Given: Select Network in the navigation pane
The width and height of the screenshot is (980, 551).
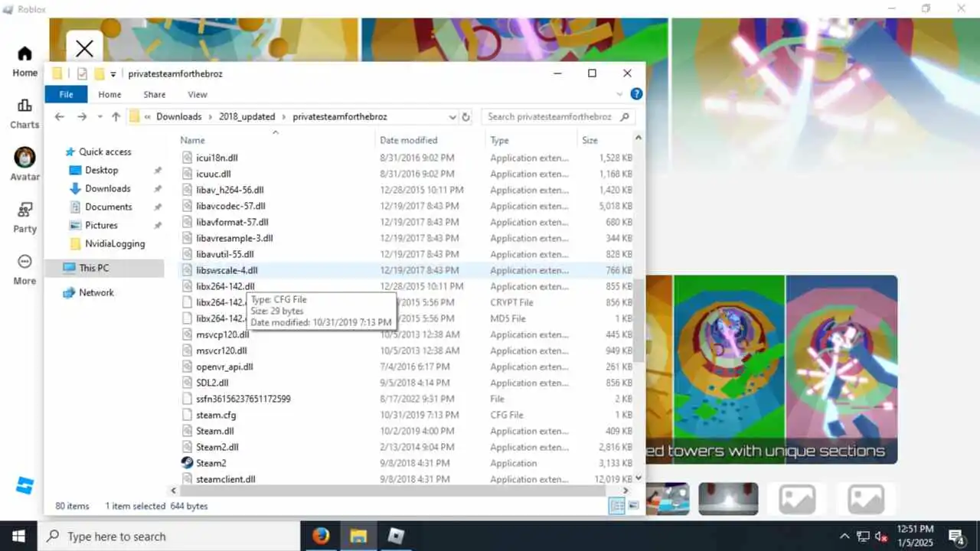Looking at the screenshot, I should pos(96,292).
